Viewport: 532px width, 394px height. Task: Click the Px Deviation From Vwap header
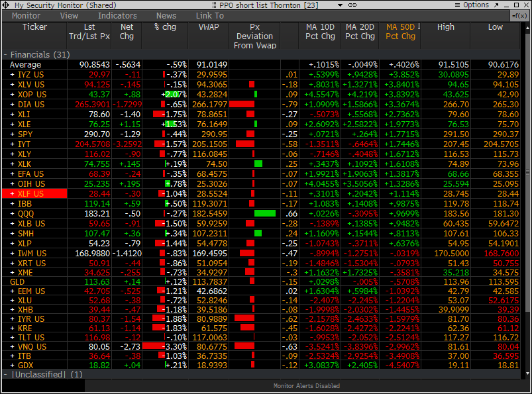point(255,36)
